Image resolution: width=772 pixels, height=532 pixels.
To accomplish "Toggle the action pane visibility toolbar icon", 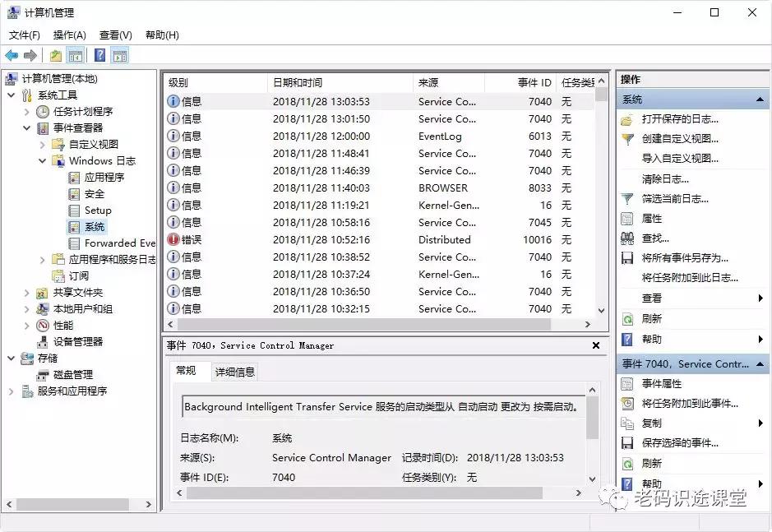I will tap(119, 55).
